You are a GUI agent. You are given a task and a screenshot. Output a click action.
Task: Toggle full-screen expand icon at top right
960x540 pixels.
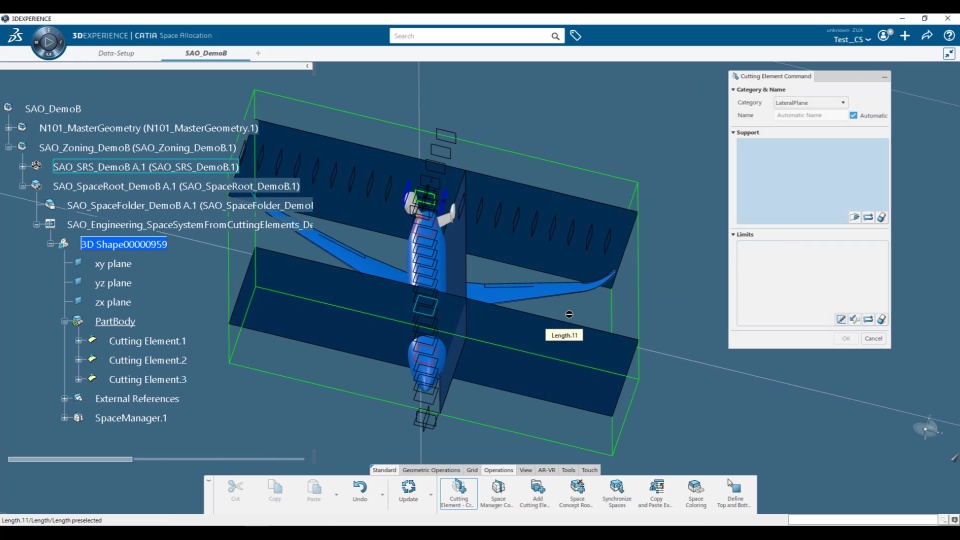point(949,54)
